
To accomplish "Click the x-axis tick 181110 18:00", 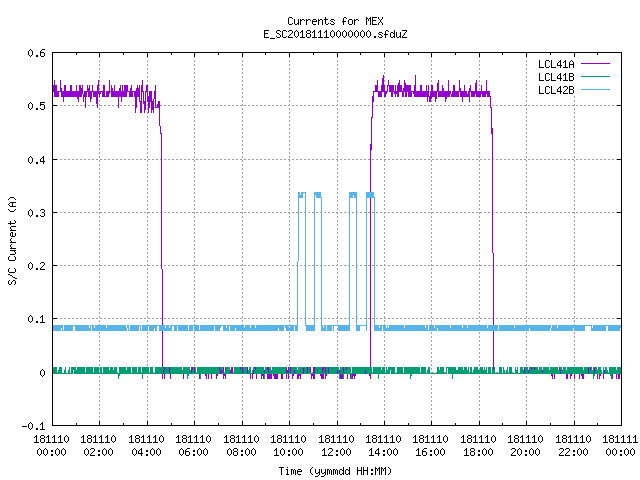I will click(x=478, y=446).
